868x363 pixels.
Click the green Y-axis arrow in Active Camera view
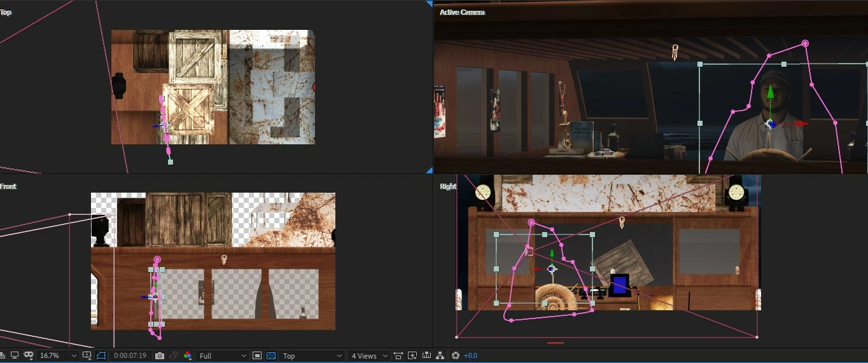pyautogui.click(x=771, y=93)
